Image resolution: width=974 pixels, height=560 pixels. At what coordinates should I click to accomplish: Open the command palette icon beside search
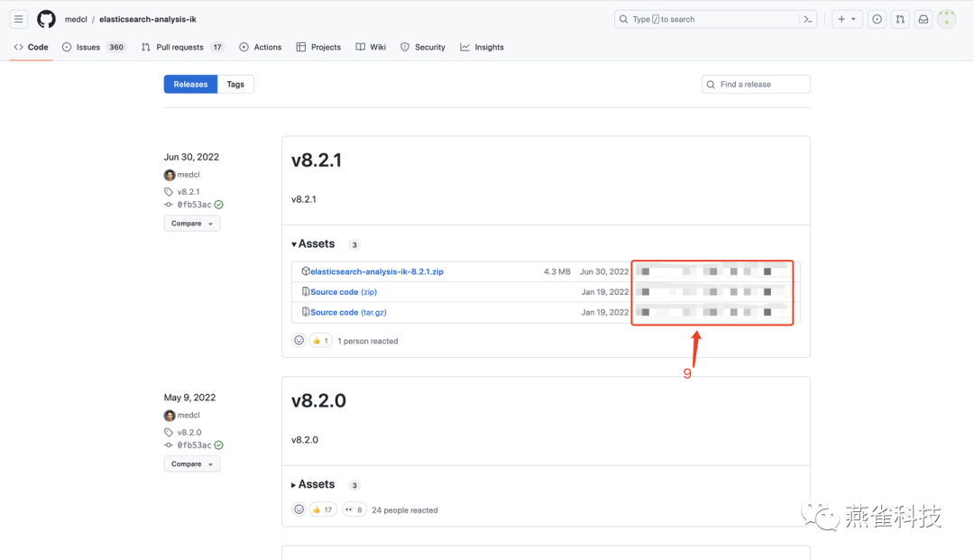(807, 18)
